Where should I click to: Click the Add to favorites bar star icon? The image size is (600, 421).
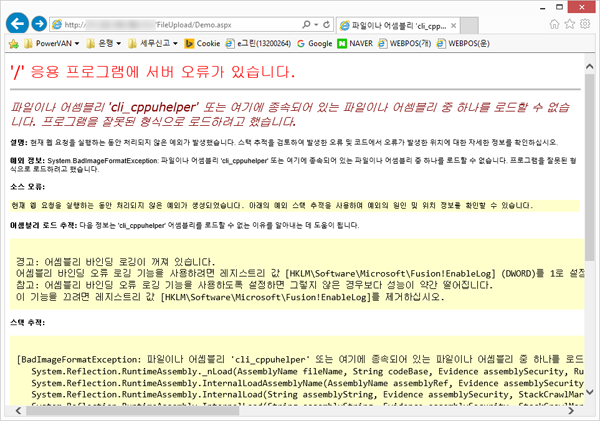click(14, 44)
